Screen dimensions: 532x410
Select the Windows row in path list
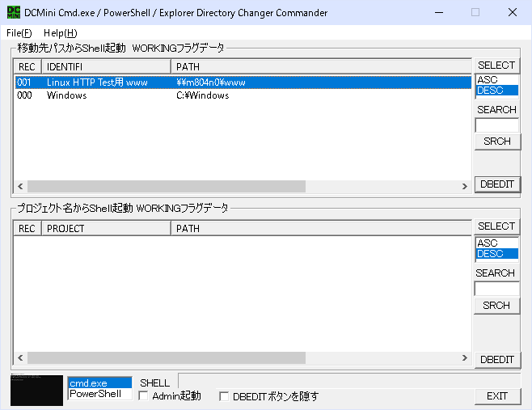66,95
